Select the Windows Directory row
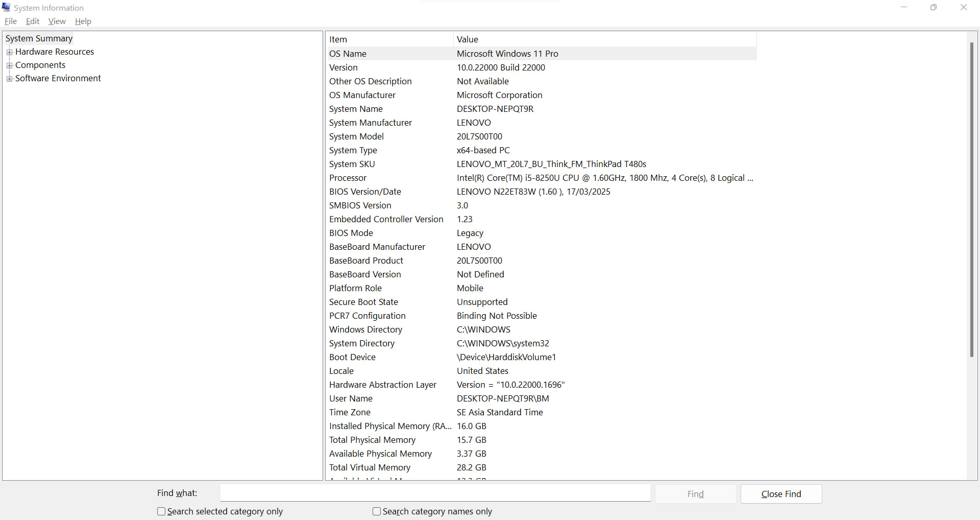Viewport: 980px width, 520px height. click(x=542, y=329)
